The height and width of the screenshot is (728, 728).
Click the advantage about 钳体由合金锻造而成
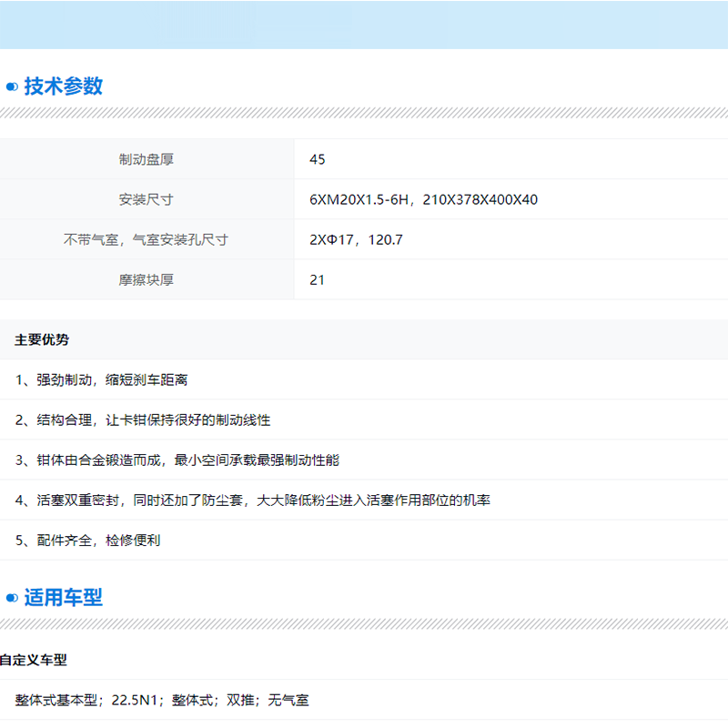pos(177,460)
